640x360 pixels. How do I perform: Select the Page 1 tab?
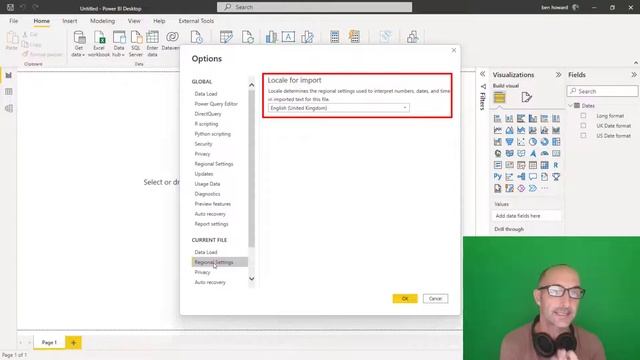pyautogui.click(x=49, y=342)
